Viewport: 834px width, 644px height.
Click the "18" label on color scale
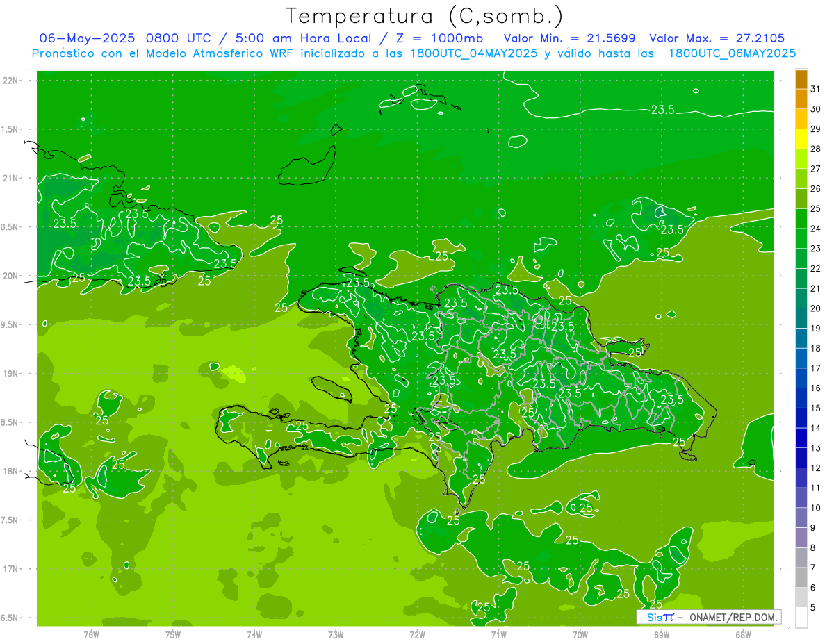click(x=815, y=349)
